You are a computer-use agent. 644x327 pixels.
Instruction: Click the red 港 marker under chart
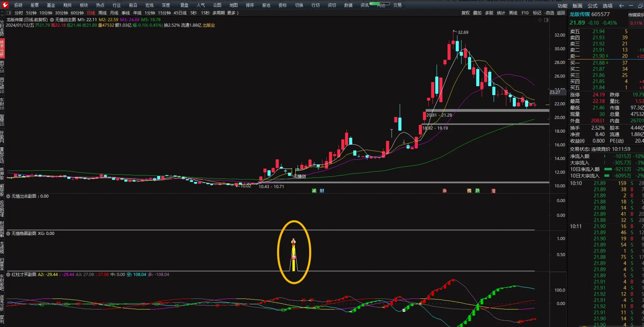point(493,191)
